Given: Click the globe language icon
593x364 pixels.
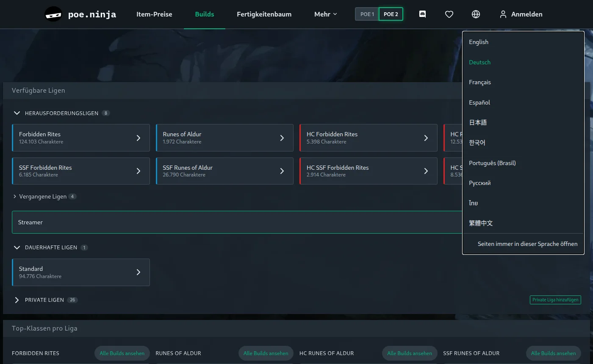Looking at the screenshot, I should [476, 14].
